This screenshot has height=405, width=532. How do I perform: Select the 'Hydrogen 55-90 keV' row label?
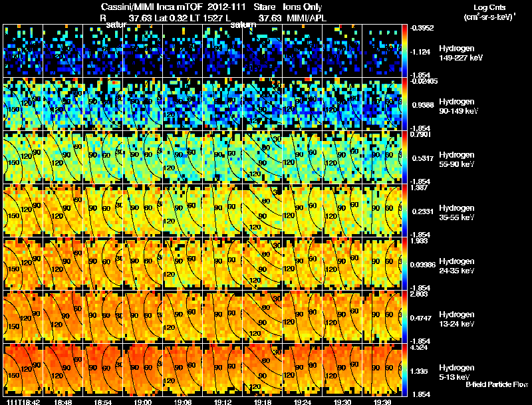tap(456, 160)
